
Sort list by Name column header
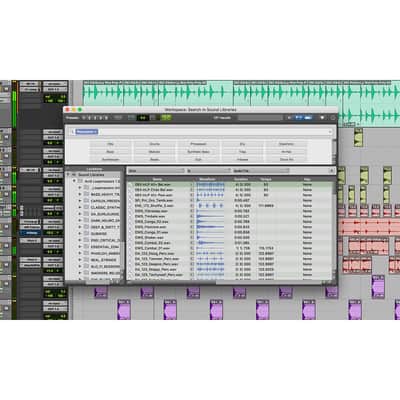click(157, 179)
